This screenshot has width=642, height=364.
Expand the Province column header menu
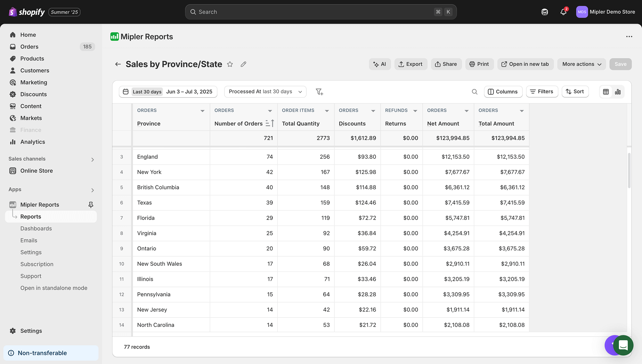pyautogui.click(x=202, y=110)
